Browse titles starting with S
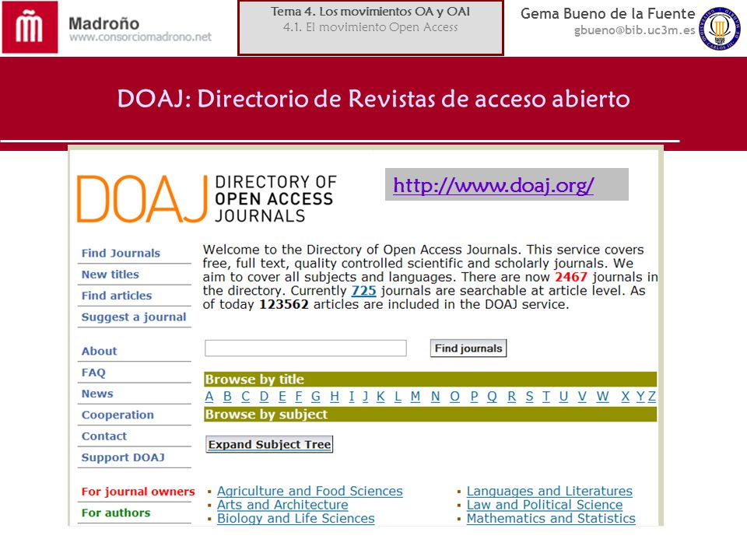 (x=529, y=397)
